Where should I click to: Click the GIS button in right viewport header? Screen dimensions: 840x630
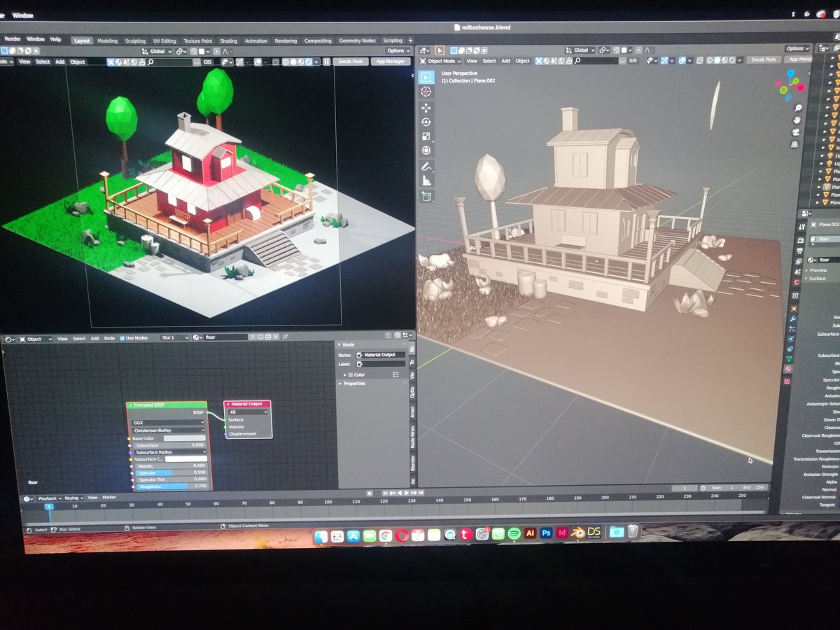point(633,60)
